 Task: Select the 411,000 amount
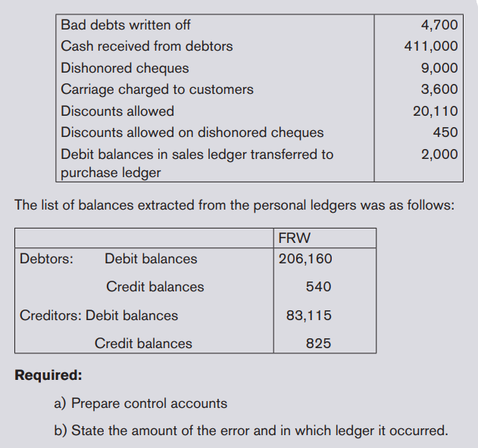click(431, 46)
